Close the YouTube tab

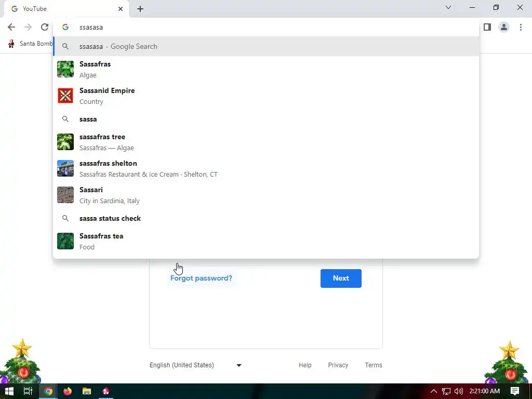click(x=121, y=9)
